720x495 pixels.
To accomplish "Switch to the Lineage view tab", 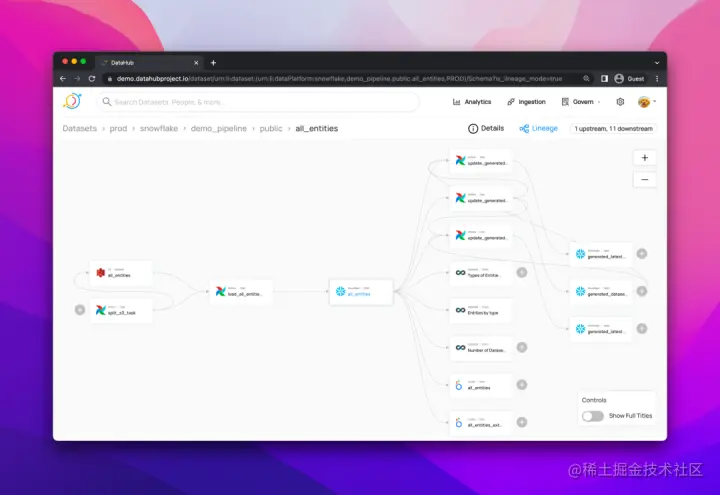I will click(538, 129).
